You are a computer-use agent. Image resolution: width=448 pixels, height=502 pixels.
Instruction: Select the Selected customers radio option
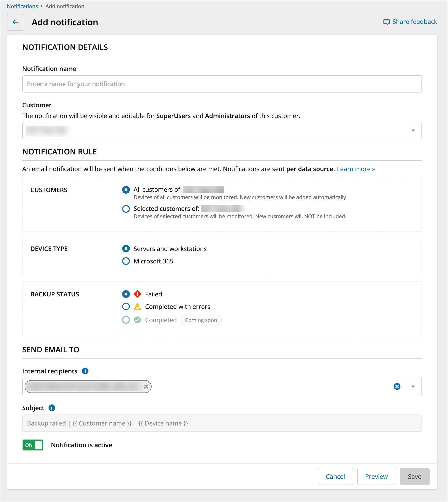[126, 209]
